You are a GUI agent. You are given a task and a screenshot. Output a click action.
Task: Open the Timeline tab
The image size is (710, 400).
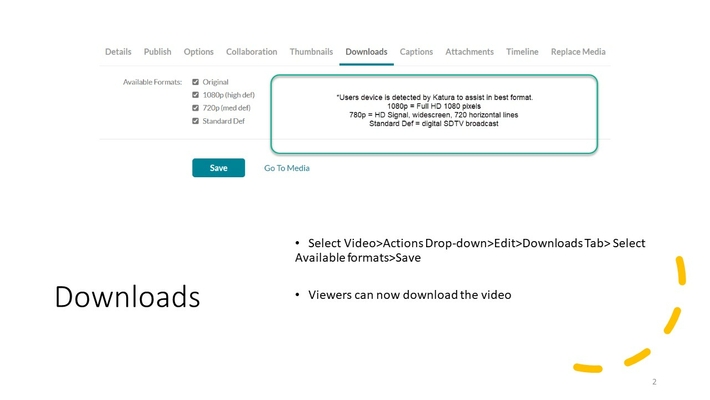click(522, 52)
